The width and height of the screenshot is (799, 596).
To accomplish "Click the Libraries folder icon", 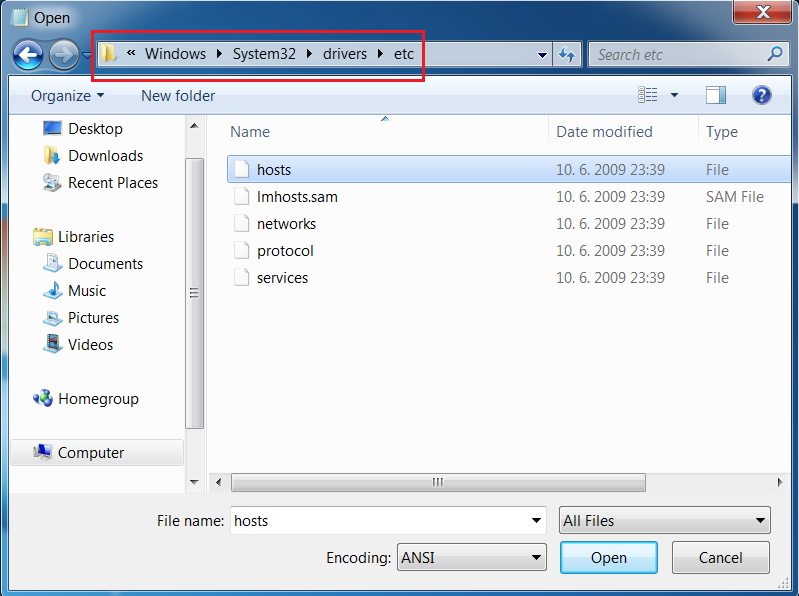I will click(x=43, y=237).
